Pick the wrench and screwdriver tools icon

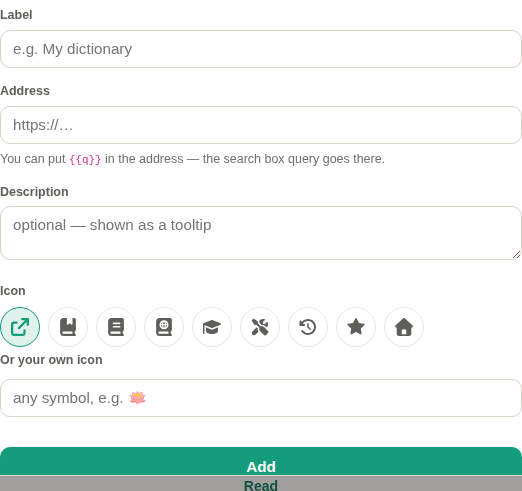260,327
